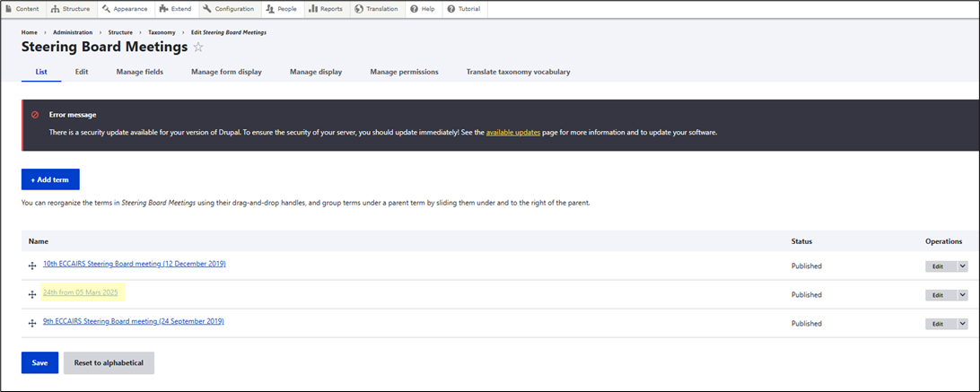Expand operations dropdown for 9th ECCAIRS meeting
The height and width of the screenshot is (392, 980).
click(963, 323)
